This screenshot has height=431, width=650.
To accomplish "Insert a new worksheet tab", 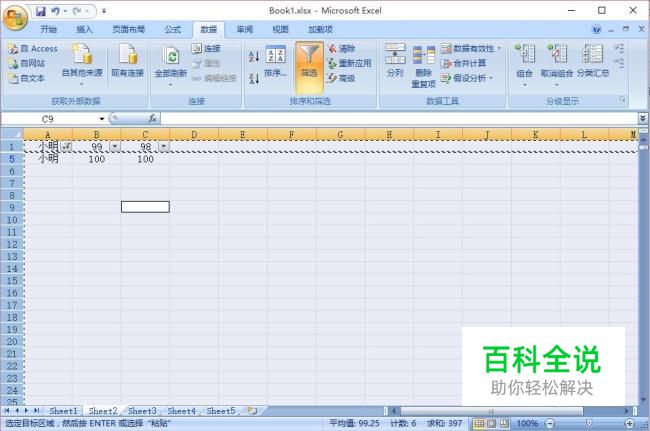I will click(252, 411).
